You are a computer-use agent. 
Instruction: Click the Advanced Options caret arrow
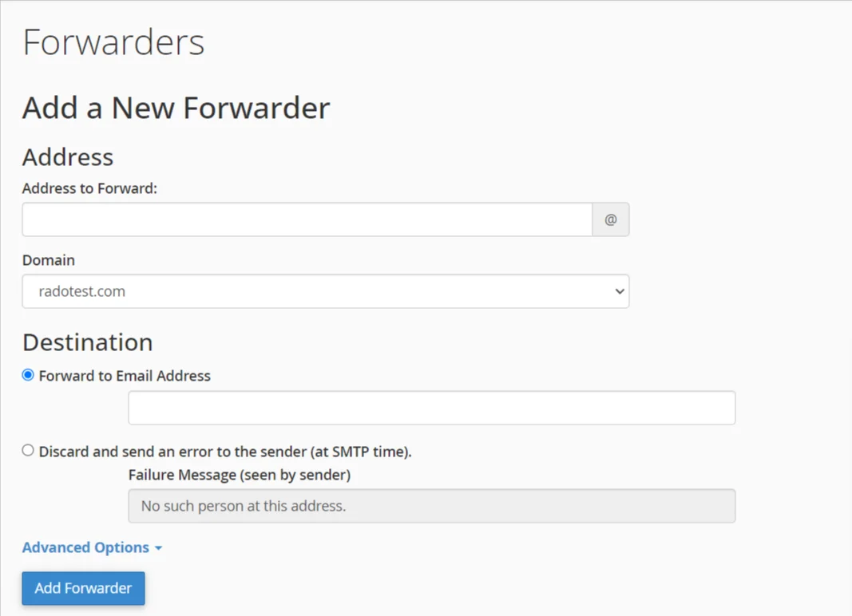[158, 548]
